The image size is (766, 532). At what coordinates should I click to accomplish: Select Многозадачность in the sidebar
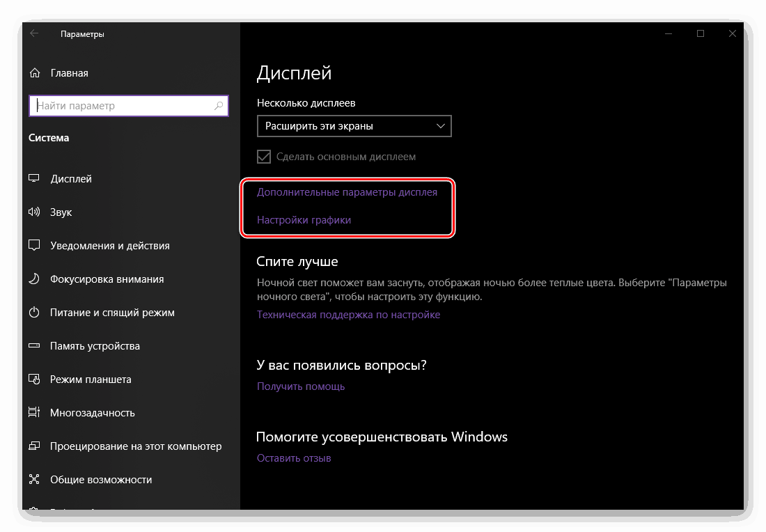point(92,413)
